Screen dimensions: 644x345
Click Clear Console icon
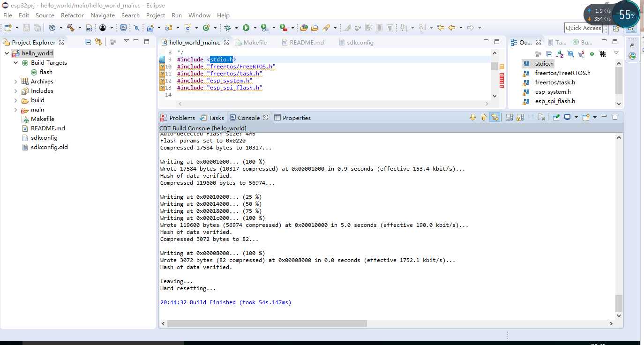point(541,117)
